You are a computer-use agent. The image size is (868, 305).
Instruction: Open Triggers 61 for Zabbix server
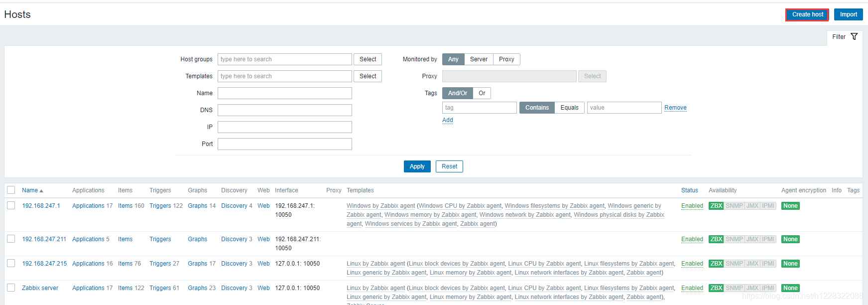160,288
